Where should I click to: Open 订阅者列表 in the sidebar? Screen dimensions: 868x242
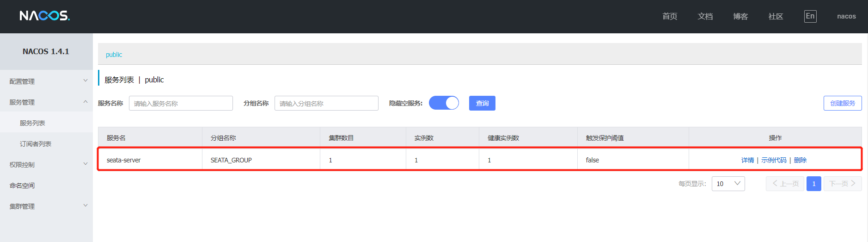coord(36,144)
